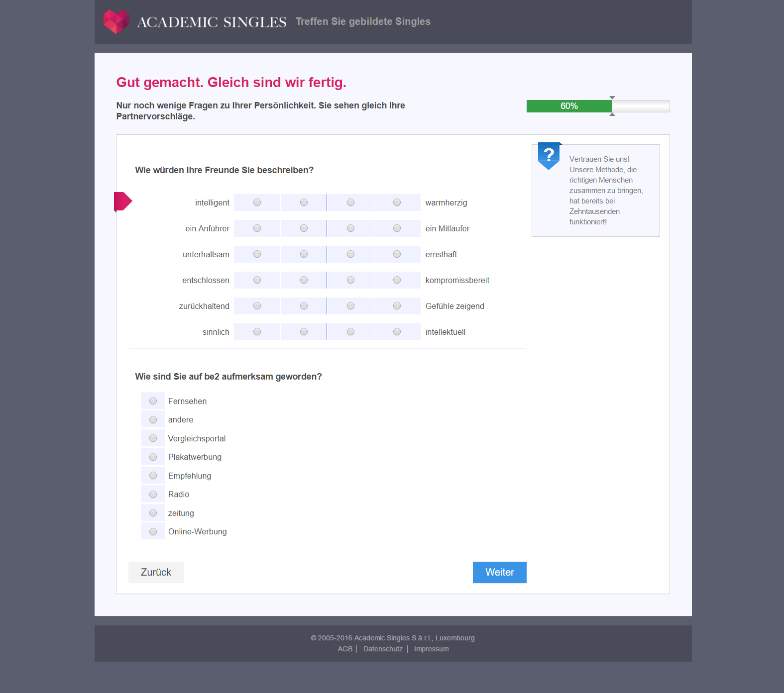
Task: Choose the zeitung option
Action: 153,513
